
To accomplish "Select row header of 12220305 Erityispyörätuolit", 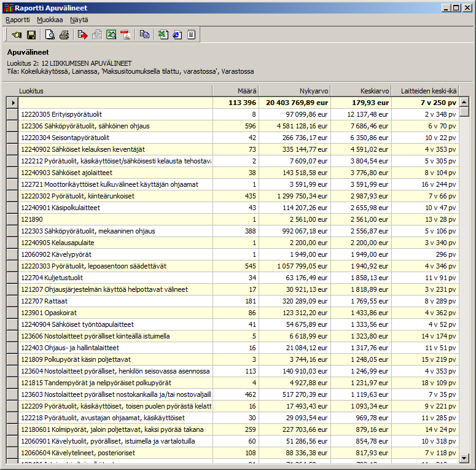I will (12, 114).
